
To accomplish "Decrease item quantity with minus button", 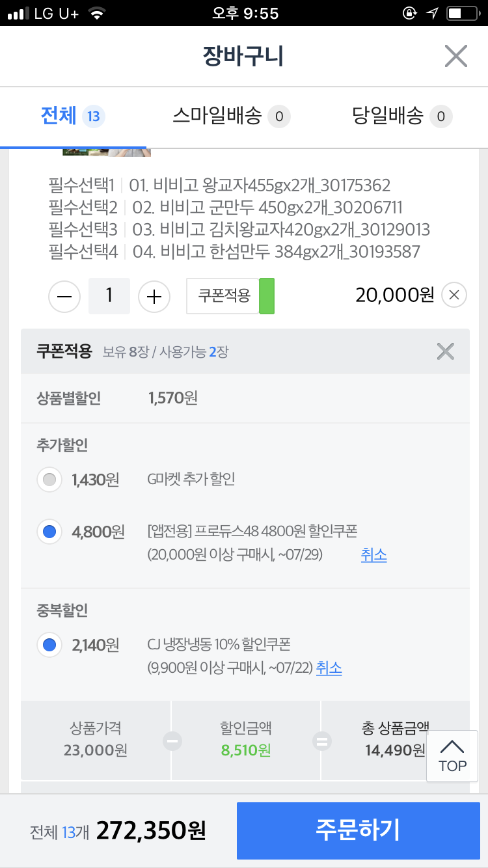I will point(64,297).
